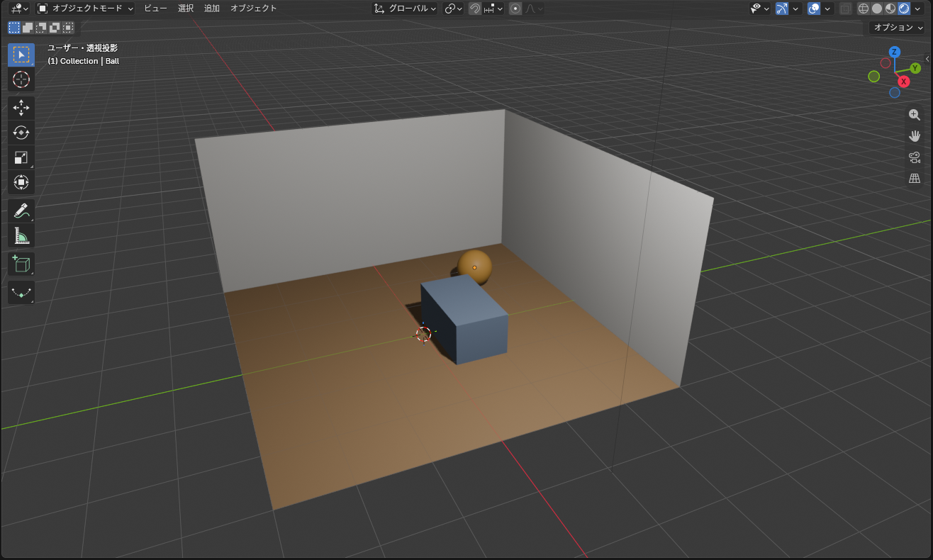The image size is (933, 560).
Task: Open the shading options dropdown arrow
Action: pos(918,9)
